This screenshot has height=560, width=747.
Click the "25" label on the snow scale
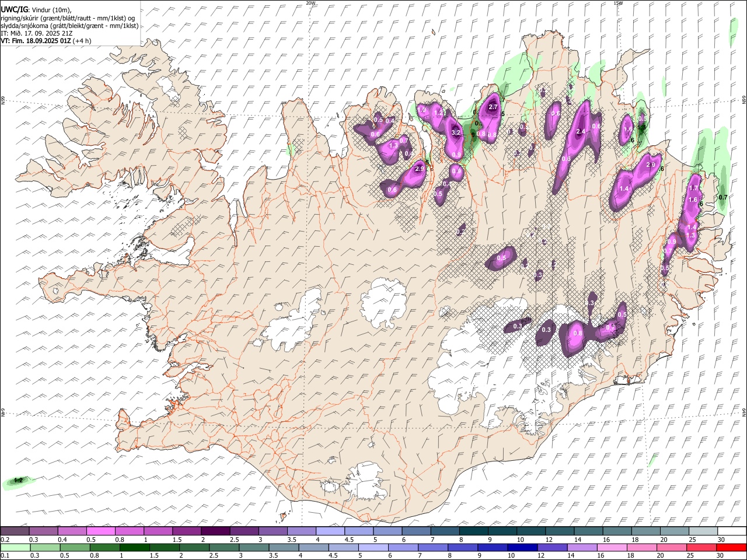(692, 540)
